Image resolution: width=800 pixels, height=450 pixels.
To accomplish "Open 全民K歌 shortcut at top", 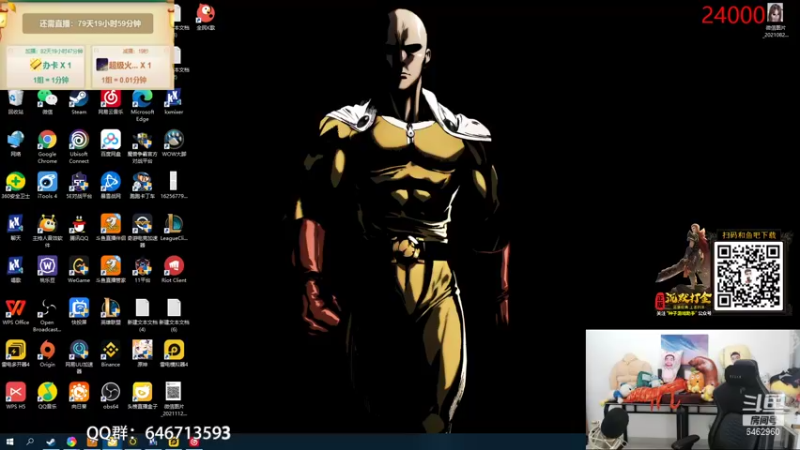I will [x=206, y=17].
